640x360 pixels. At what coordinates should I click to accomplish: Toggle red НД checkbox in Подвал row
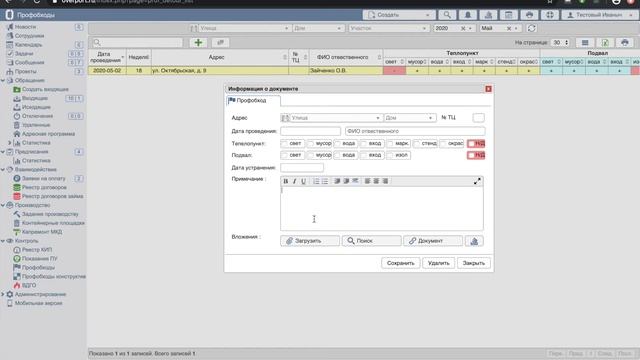point(471,156)
